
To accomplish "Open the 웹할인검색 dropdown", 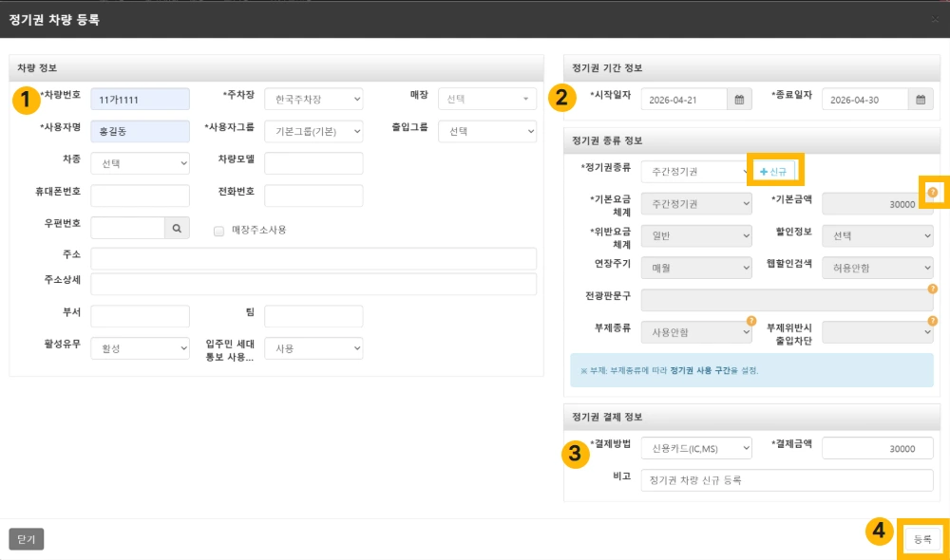I will 877,269.
